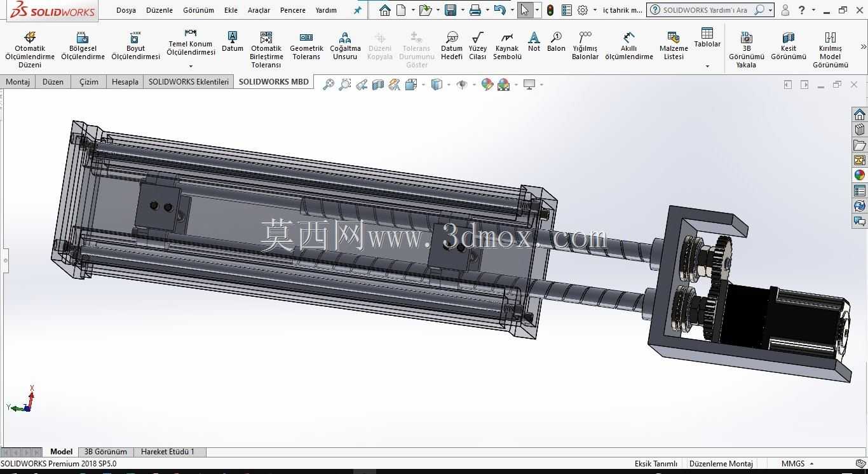The height and width of the screenshot is (474, 868).
Task: Select the Yığılmış Balonlar tool
Action: (585, 46)
